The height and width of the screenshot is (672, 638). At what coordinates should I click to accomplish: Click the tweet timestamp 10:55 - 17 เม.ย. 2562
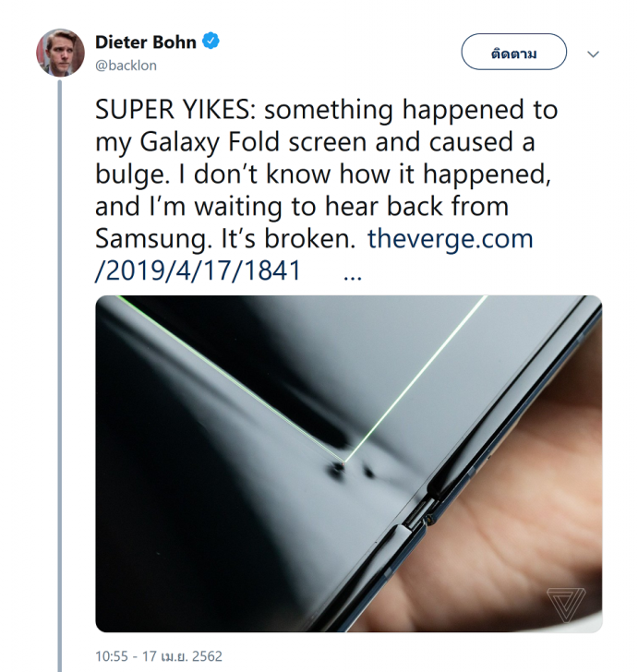click(x=158, y=656)
